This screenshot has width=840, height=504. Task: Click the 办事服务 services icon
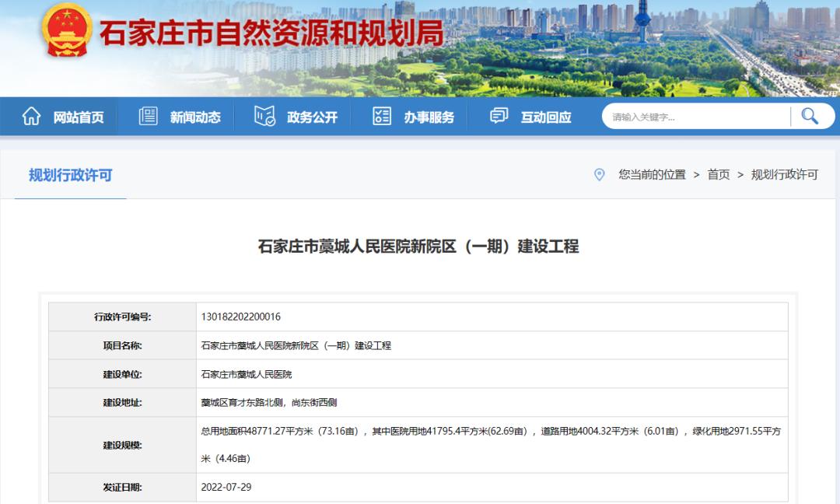click(381, 115)
